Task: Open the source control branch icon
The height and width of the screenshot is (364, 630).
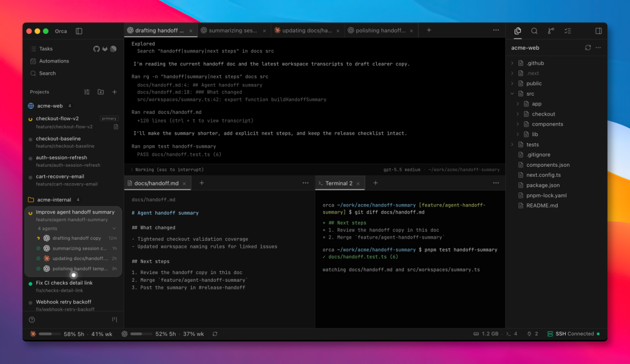Action: coord(551,30)
